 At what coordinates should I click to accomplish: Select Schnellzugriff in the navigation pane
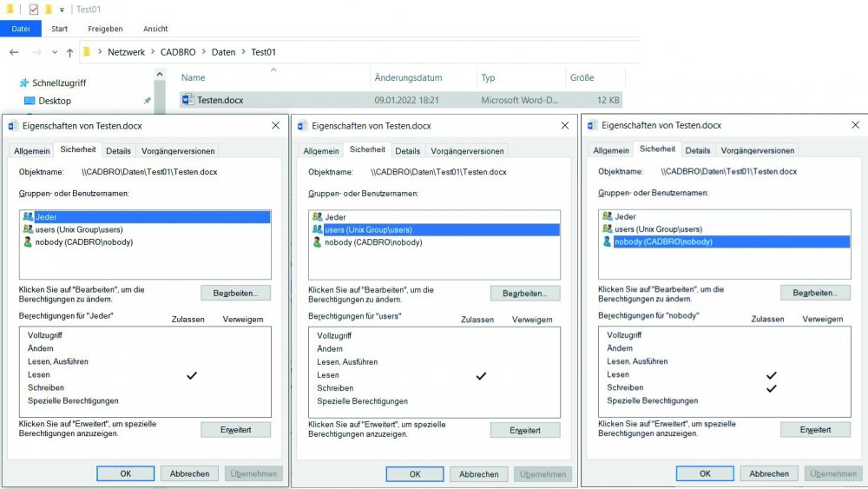(x=59, y=83)
